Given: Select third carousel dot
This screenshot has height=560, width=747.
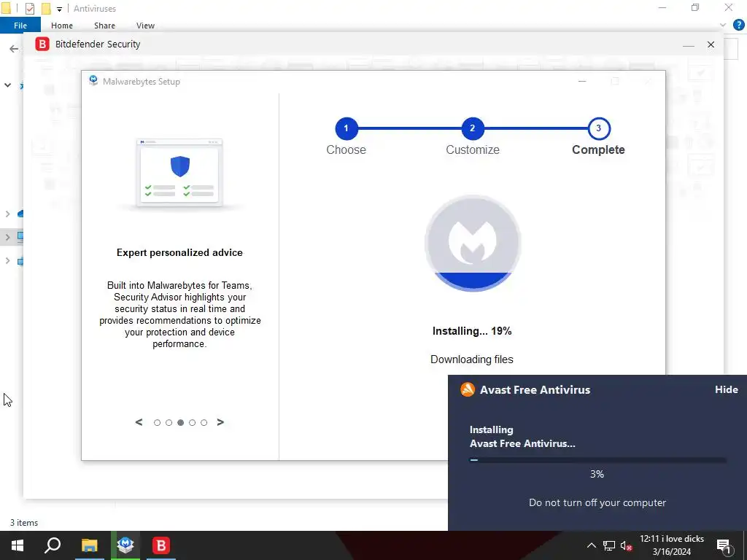Looking at the screenshot, I should click(181, 423).
